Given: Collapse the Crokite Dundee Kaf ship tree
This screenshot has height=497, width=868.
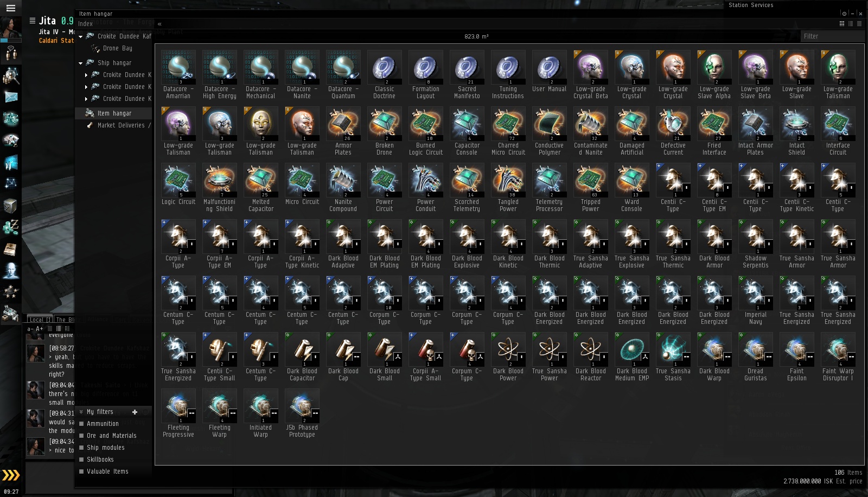Looking at the screenshot, I should tap(81, 37).
